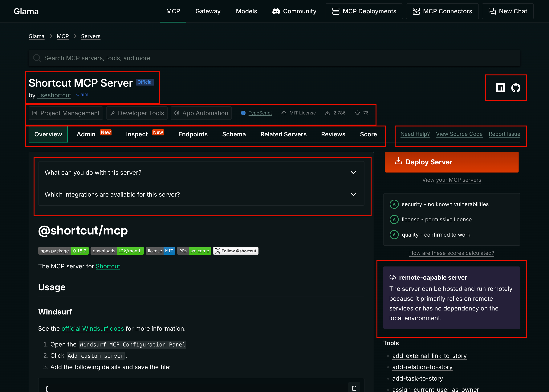Click the stars count star icon

pos(357,113)
